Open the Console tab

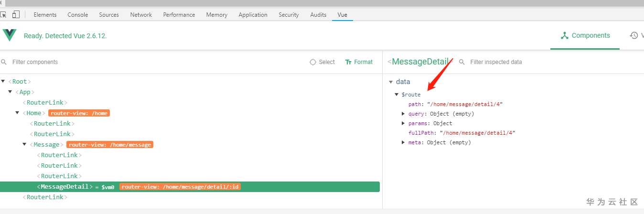tap(78, 15)
